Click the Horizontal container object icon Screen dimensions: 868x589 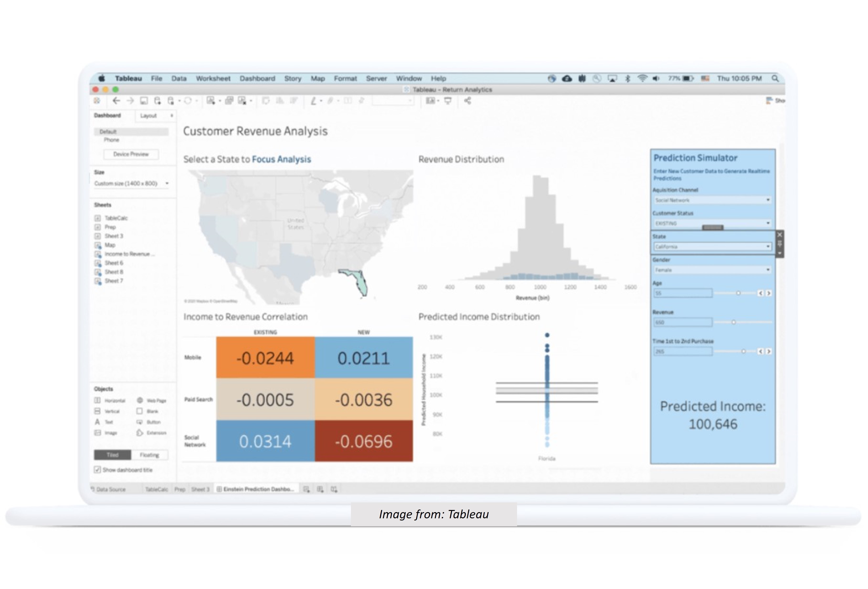click(97, 400)
